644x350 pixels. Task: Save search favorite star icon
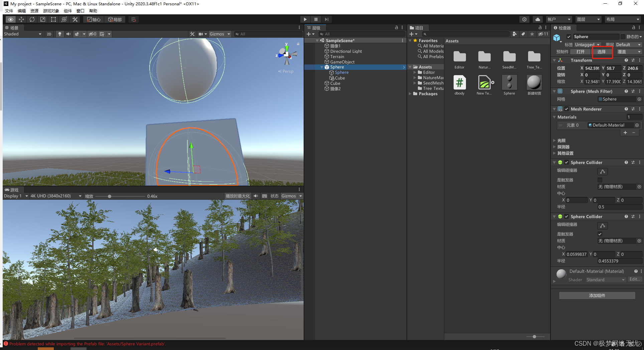(x=532, y=34)
